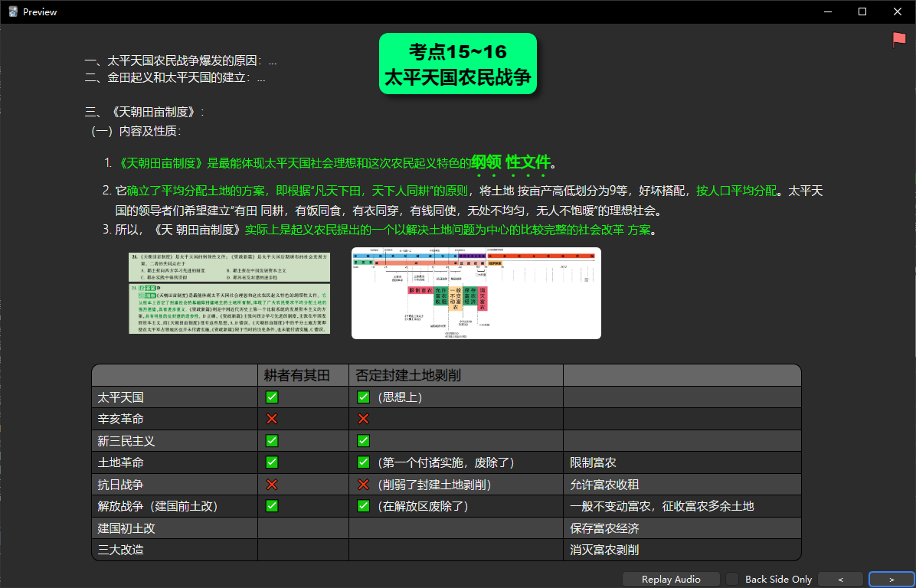Maximize the Preview window
This screenshot has width=916, height=588.
[x=862, y=11]
